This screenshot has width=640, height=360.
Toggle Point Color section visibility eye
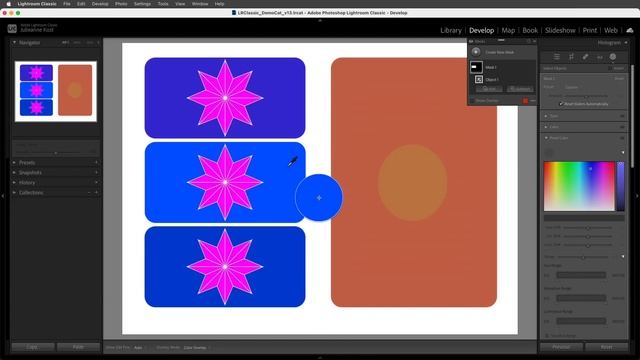[622, 138]
